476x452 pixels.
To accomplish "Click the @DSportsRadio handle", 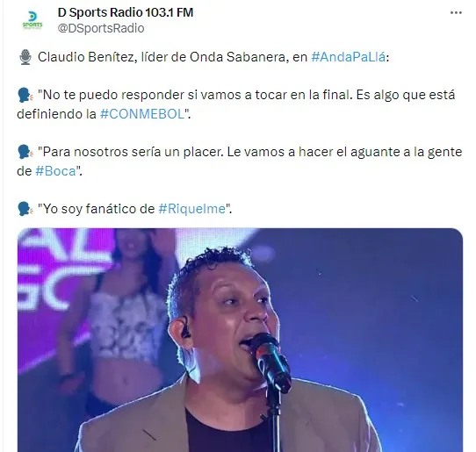I will [x=101, y=28].
